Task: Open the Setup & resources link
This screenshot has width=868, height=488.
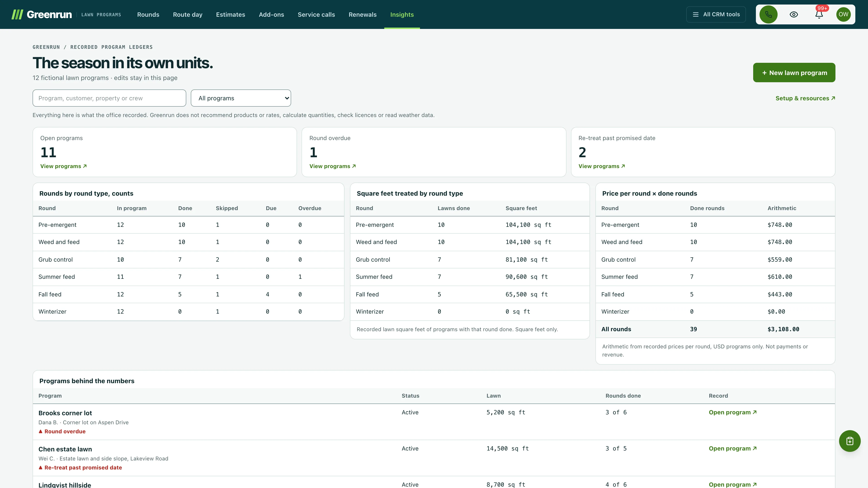Action: [x=805, y=98]
